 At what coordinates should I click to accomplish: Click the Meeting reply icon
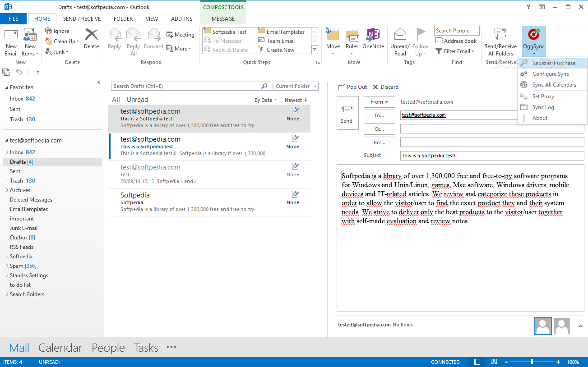[170, 35]
